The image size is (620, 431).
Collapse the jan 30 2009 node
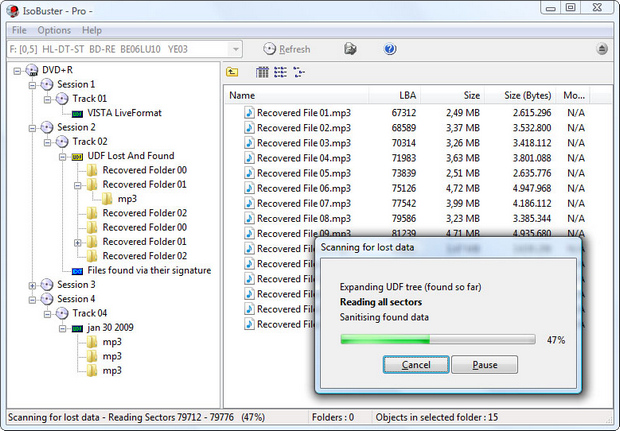point(62,329)
